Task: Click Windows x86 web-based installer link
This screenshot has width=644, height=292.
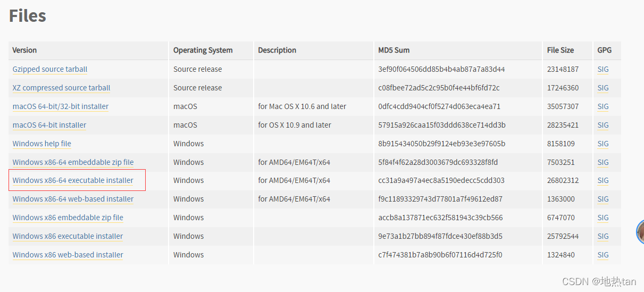Action: 68,255
